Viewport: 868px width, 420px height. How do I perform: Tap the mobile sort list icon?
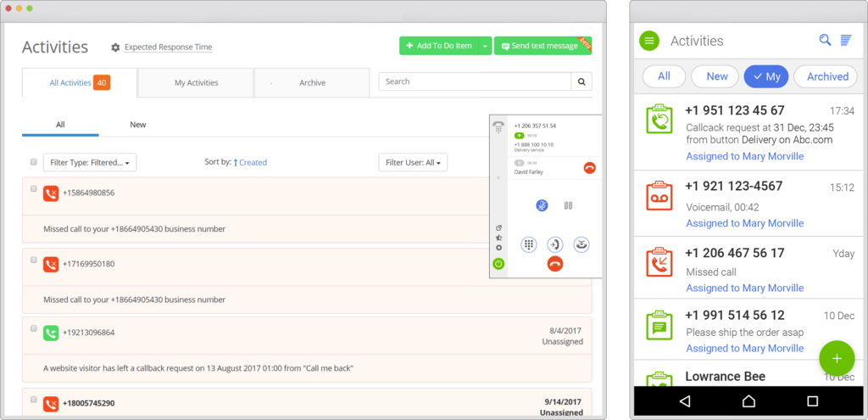coord(846,40)
